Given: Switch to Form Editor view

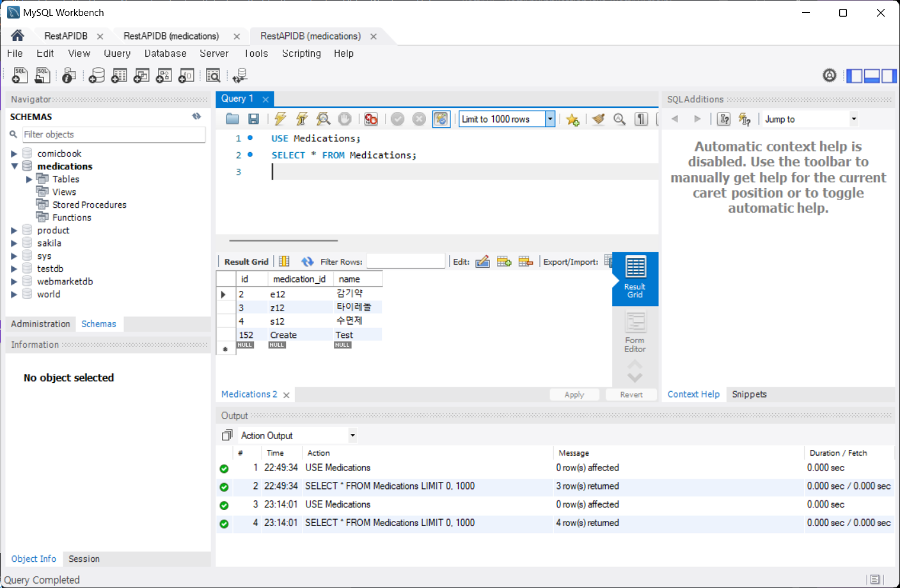Looking at the screenshot, I should point(635,332).
